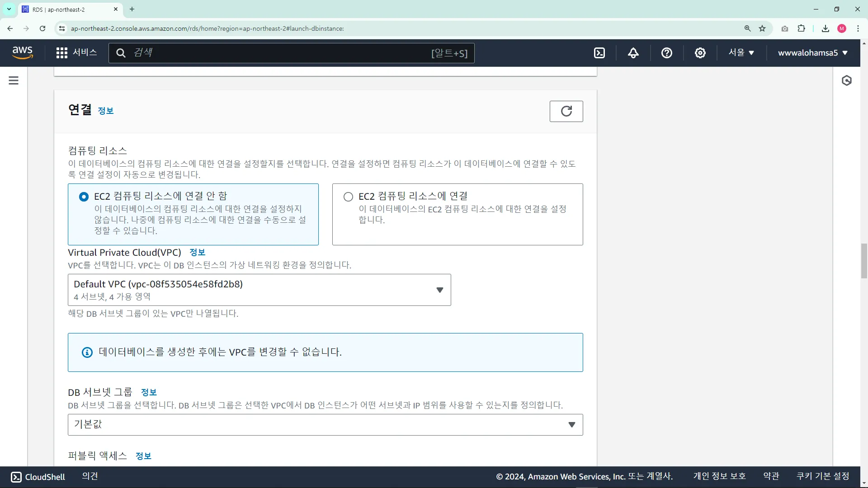This screenshot has height=488, width=868.
Task: Open the side navigation hamburger menu
Action: click(x=14, y=80)
